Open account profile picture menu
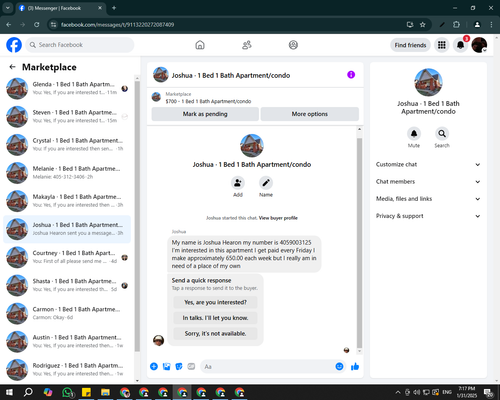500x400 pixels. [x=479, y=45]
